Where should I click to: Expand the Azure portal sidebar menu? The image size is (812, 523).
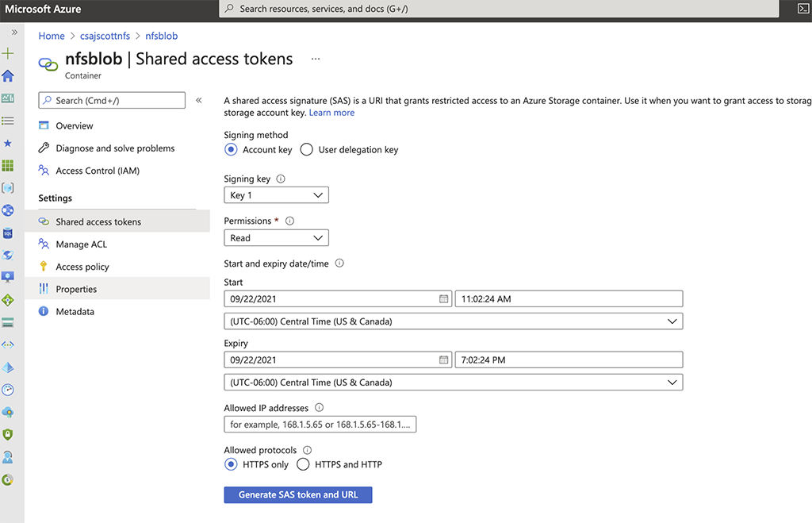[x=14, y=32]
